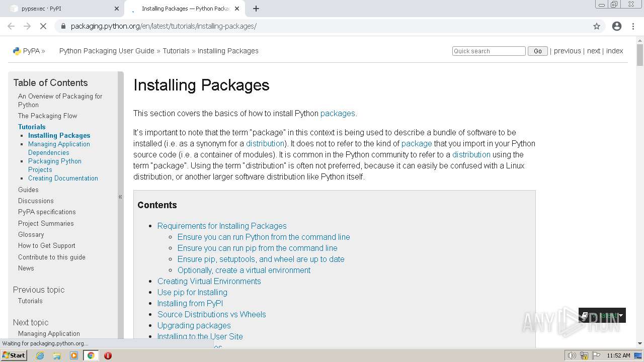Click the new tab plus button

(x=256, y=9)
